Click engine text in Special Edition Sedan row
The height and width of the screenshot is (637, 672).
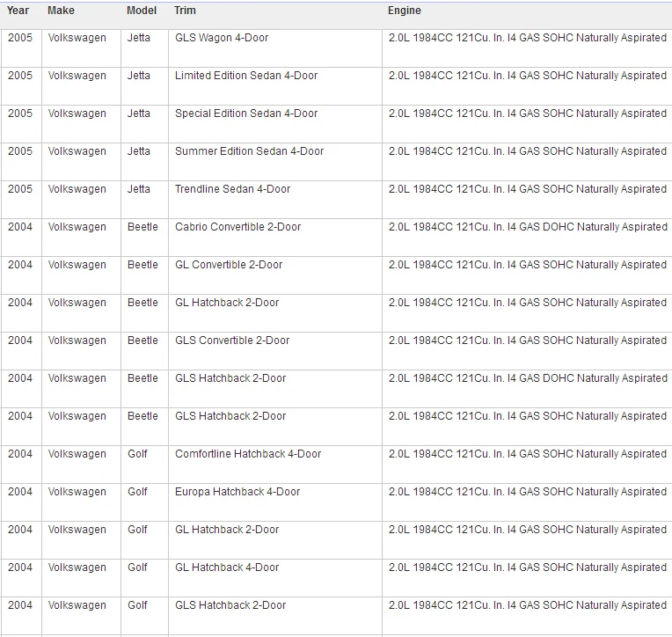coord(528,113)
